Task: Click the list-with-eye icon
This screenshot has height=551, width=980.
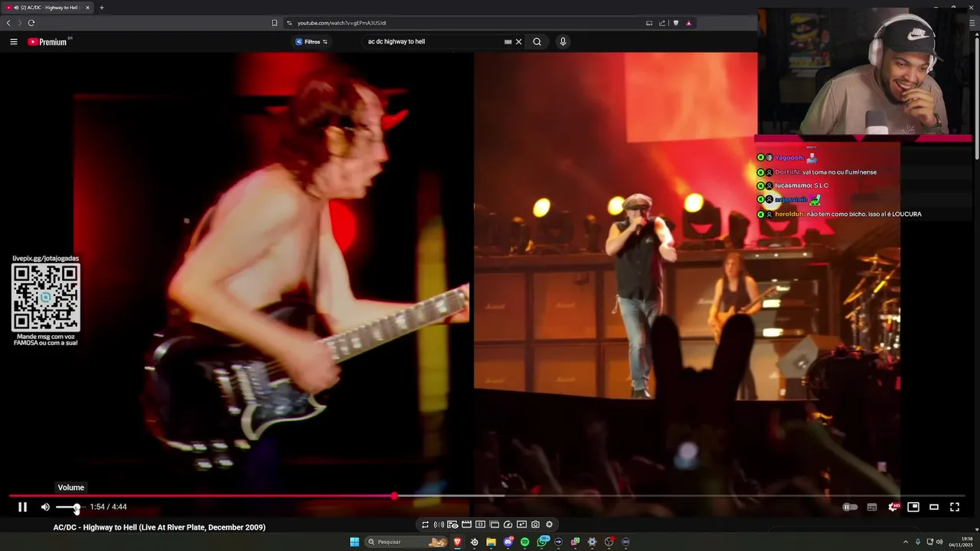Action: pyautogui.click(x=452, y=524)
